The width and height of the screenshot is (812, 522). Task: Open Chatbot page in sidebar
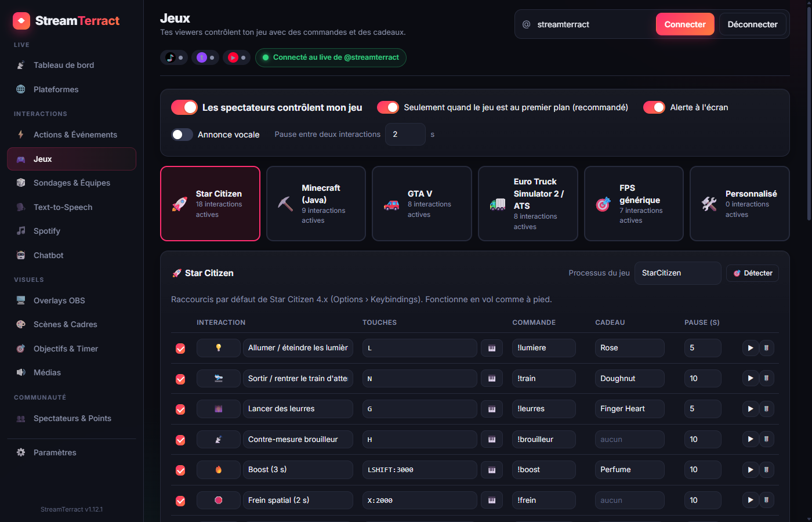pos(71,255)
